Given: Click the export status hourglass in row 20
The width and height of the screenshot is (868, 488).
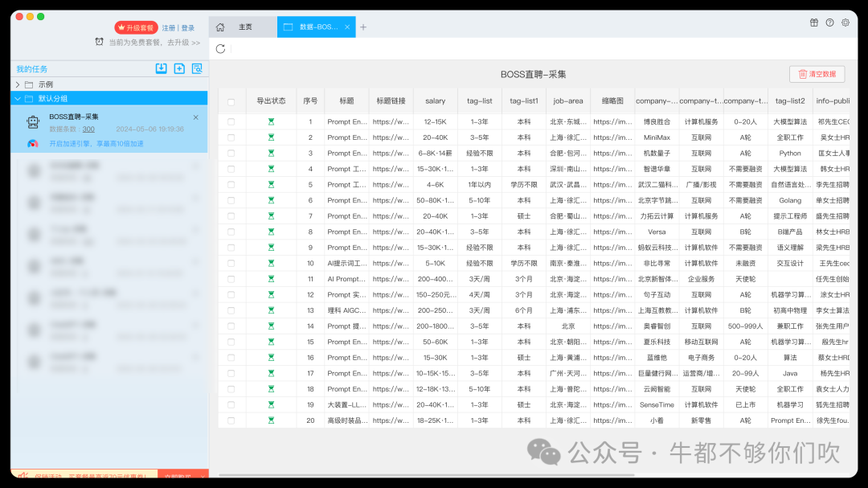Looking at the screenshot, I should (x=272, y=420).
